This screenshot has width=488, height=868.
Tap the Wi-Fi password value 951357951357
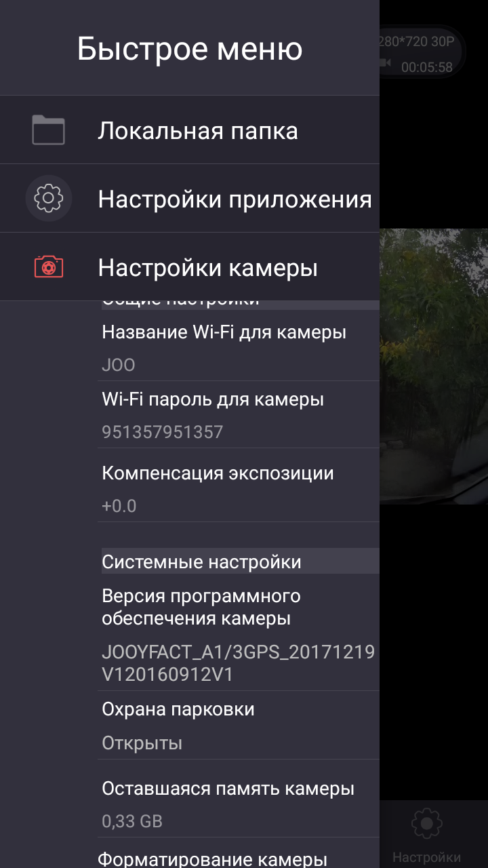coord(163,432)
